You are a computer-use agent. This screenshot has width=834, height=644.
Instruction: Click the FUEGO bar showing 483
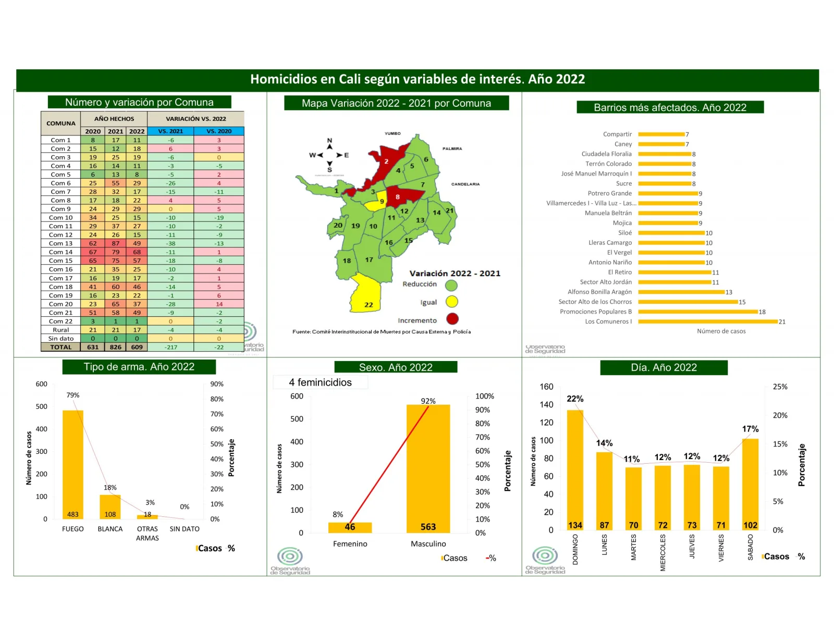tap(73, 464)
